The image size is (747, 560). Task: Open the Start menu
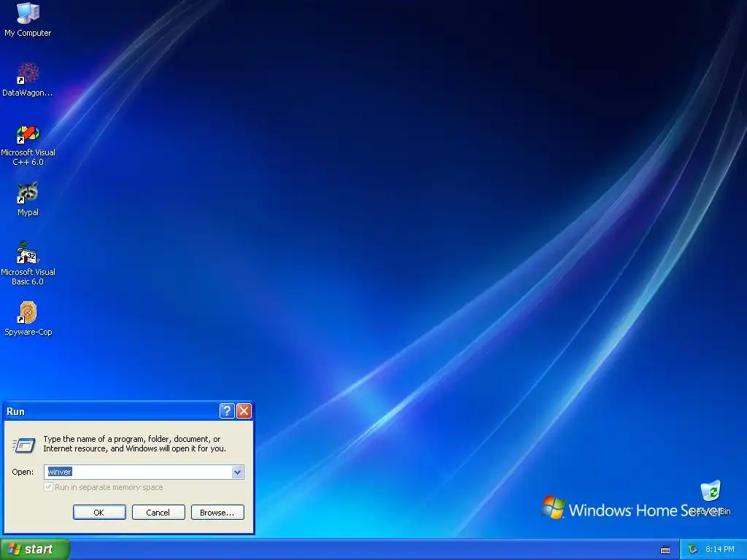pyautogui.click(x=34, y=549)
